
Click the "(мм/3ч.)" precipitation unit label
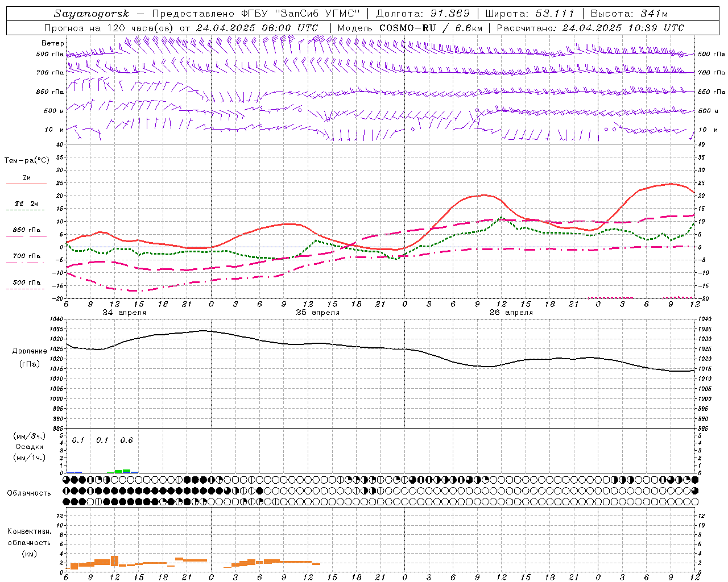coord(30,436)
